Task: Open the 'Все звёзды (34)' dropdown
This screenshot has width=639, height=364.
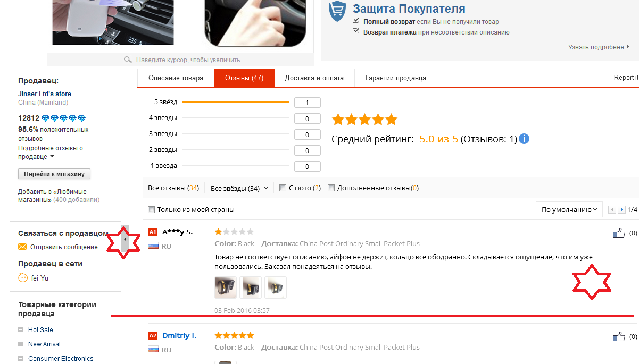Action: (239, 188)
